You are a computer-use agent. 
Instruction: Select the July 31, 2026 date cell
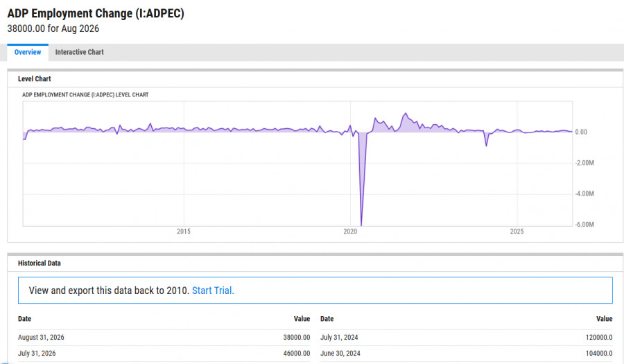[37, 354]
